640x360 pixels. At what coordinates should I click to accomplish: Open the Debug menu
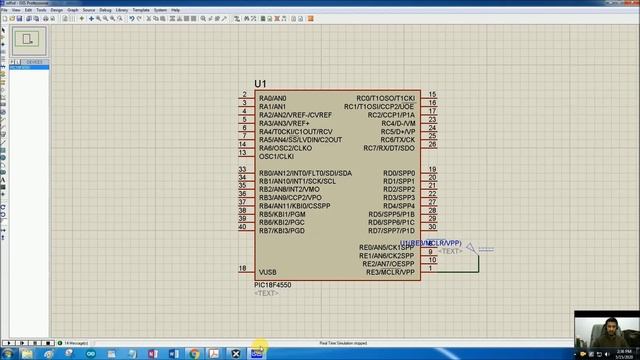(x=105, y=10)
